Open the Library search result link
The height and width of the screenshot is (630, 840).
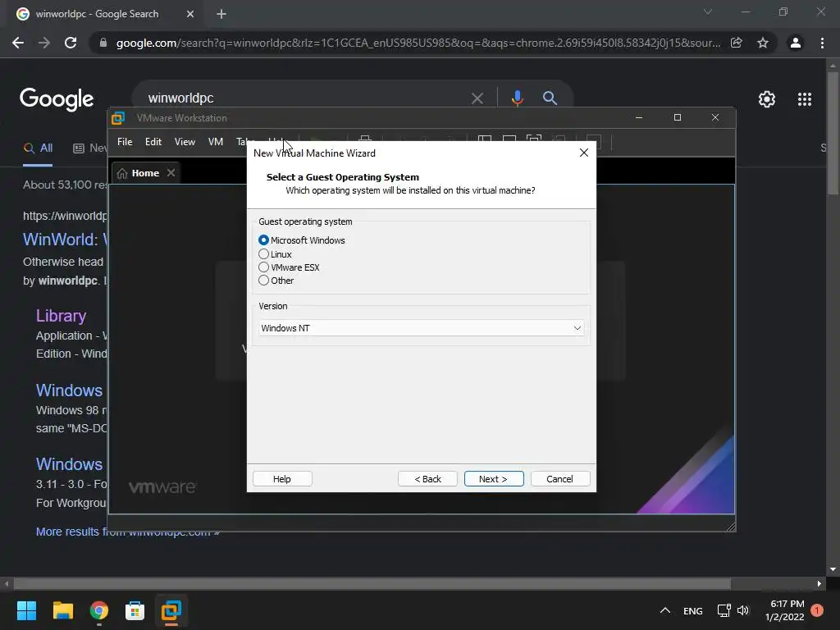[61, 316]
